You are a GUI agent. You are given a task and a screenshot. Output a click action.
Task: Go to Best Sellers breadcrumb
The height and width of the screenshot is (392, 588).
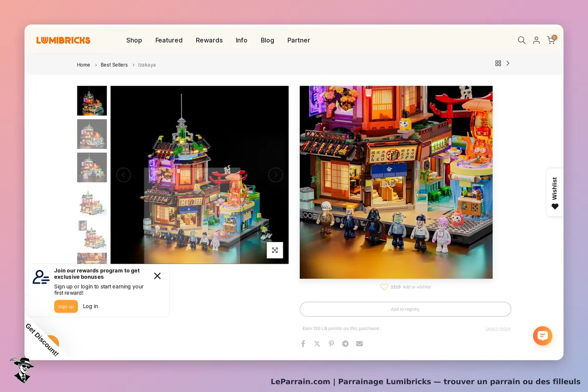[114, 65]
